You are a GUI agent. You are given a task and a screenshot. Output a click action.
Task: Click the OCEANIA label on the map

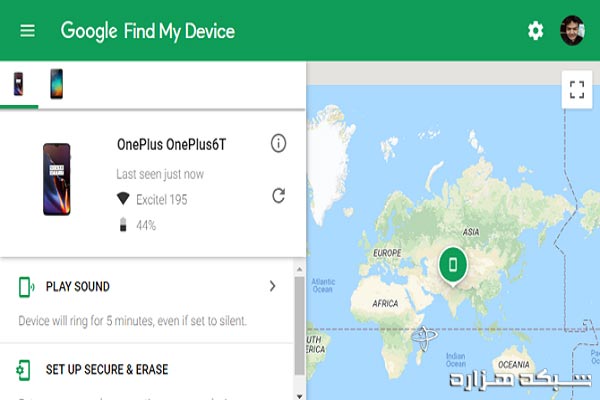514,364
